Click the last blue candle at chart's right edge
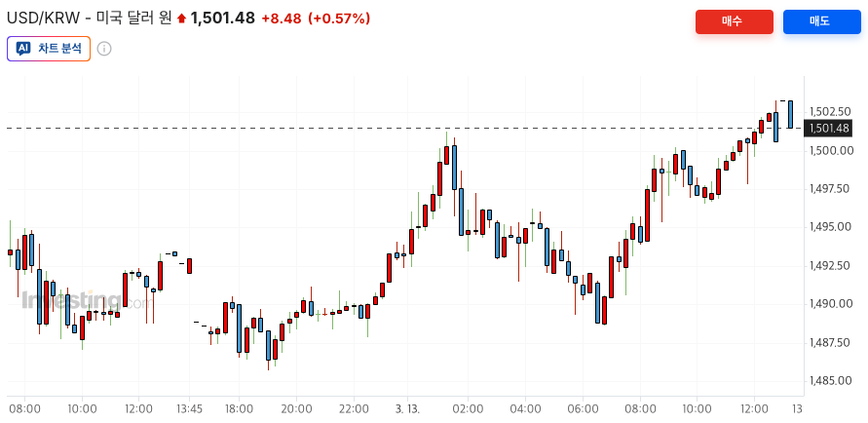The height and width of the screenshot is (423, 868). click(x=790, y=114)
